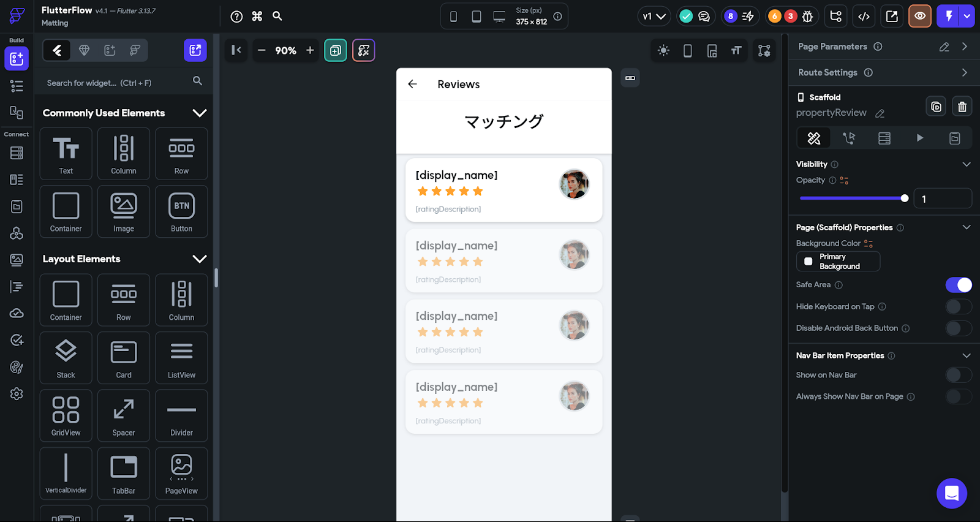This screenshot has height=522, width=980.
Task: Select the desktop canvas size icon
Action: tap(499, 17)
